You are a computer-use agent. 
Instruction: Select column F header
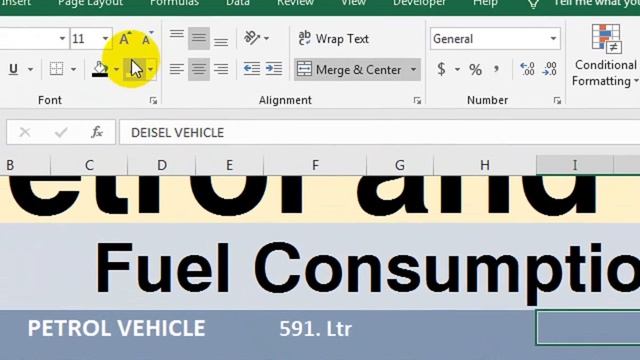(315, 165)
